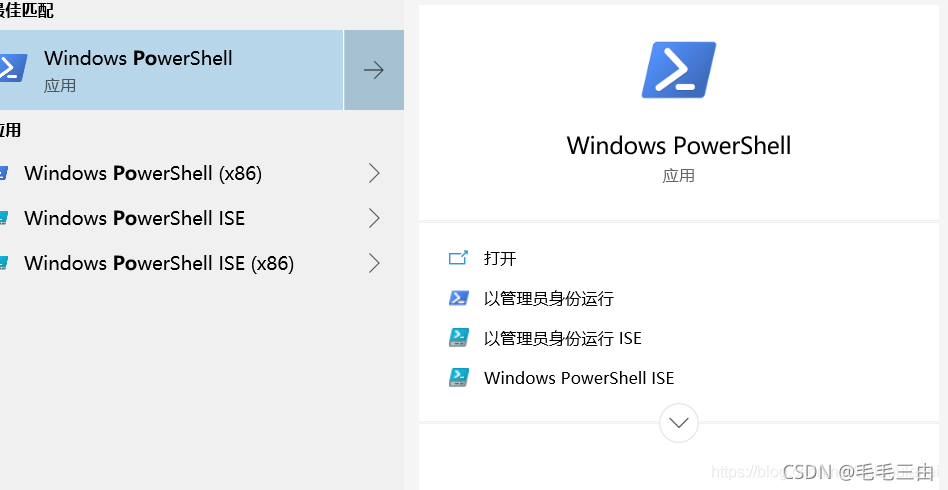The width and height of the screenshot is (948, 490).
Task: Click the large PowerShell logo in details pane
Action: coord(678,70)
